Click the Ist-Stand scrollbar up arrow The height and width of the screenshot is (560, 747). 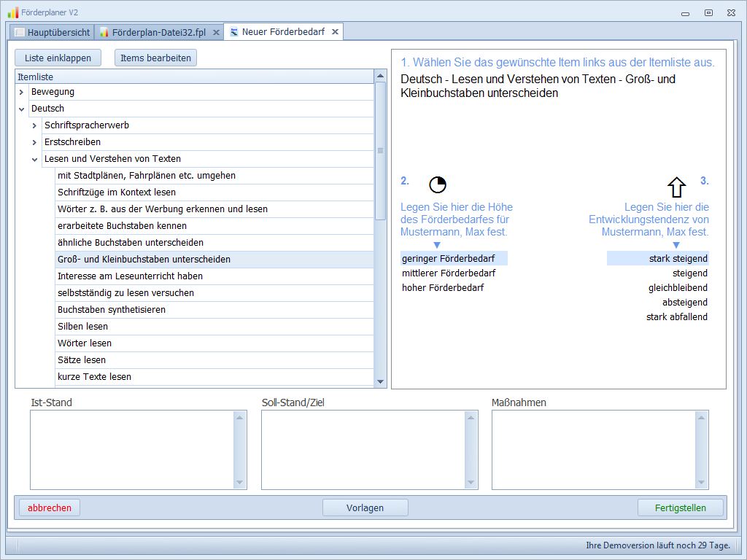pyautogui.click(x=239, y=418)
